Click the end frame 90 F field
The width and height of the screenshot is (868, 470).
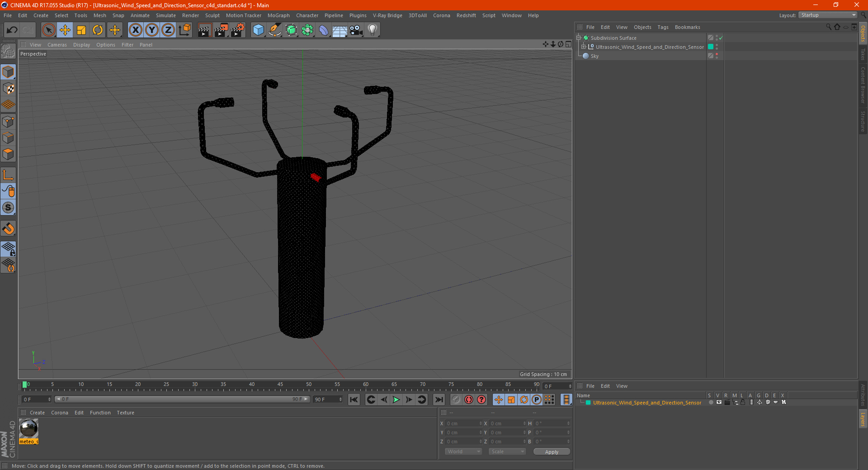pos(328,399)
